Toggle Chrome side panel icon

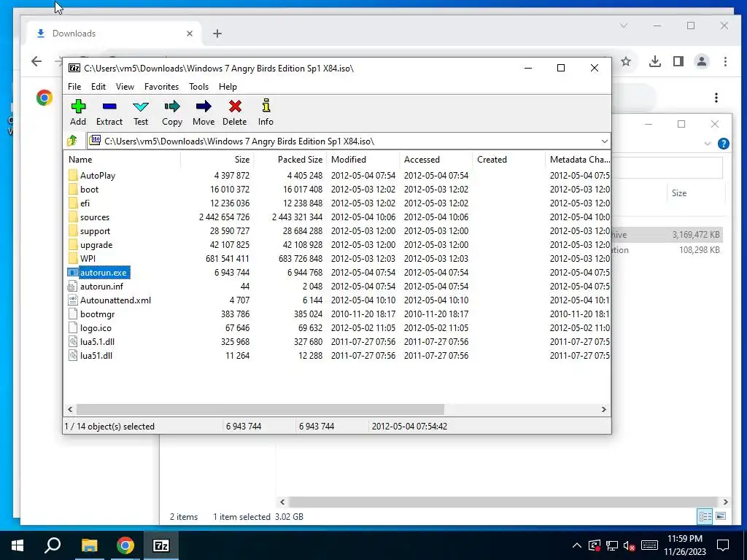click(x=678, y=61)
